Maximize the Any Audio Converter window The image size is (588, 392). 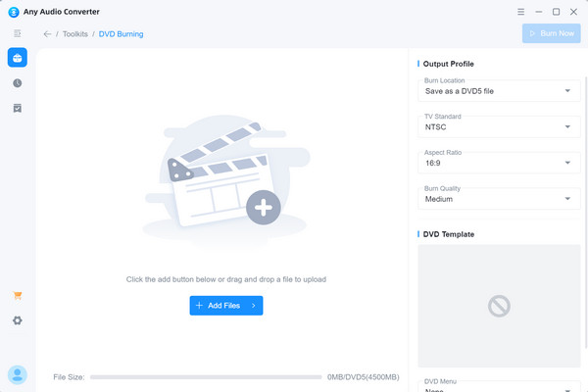(556, 12)
